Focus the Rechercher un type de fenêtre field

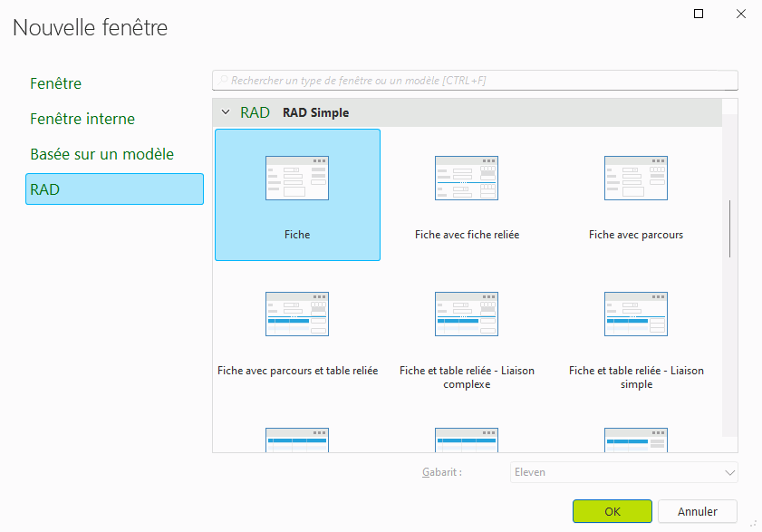(476, 81)
